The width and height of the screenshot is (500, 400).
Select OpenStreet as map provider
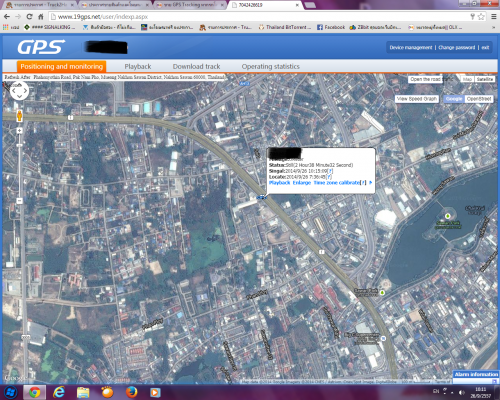pyautogui.click(x=479, y=99)
